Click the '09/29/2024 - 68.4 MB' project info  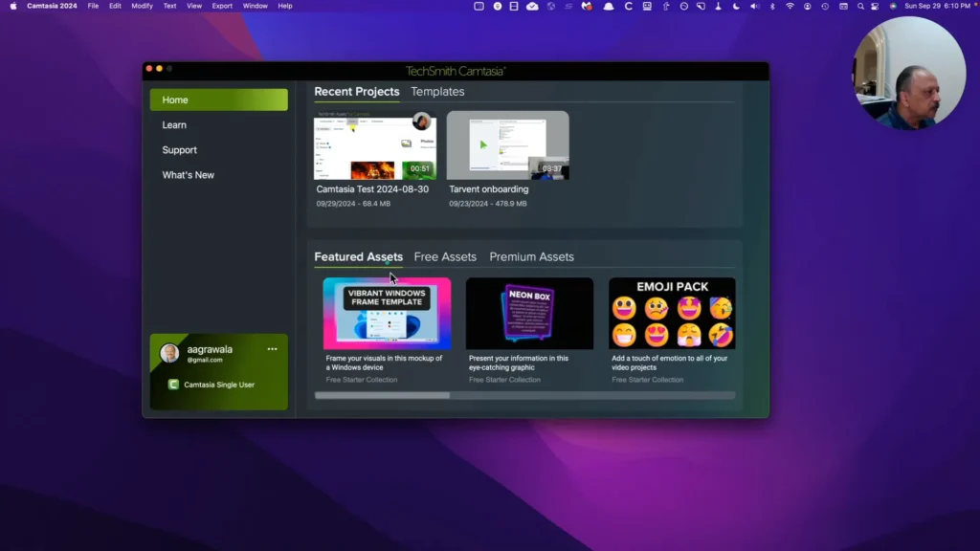point(353,204)
